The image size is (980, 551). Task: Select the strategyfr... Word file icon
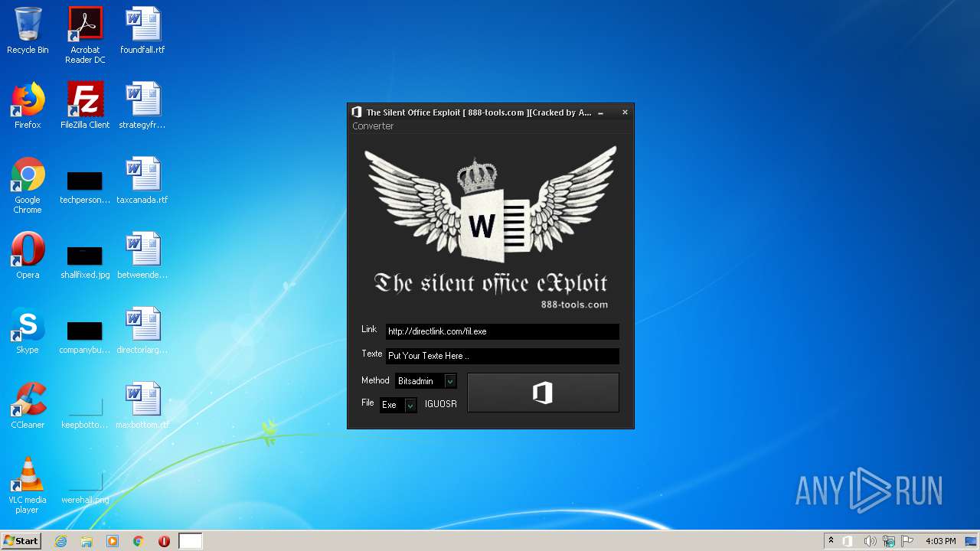(x=142, y=106)
